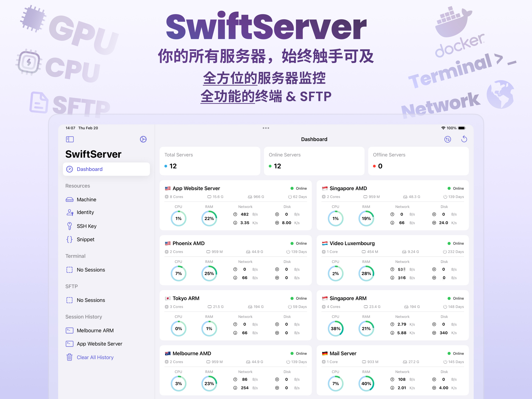This screenshot has height=399, width=532.
Task: Click the trash icon next to Clear All History
Action: 70,357
